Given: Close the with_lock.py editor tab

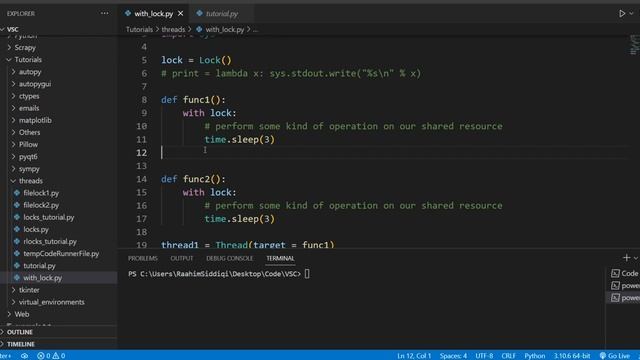Looking at the screenshot, I should point(180,13).
